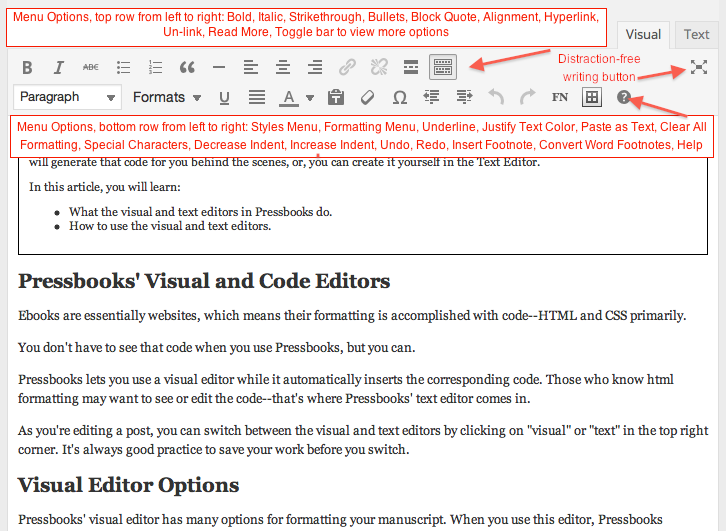Expand the text color picker arrow
The image size is (726, 531).
310,98
